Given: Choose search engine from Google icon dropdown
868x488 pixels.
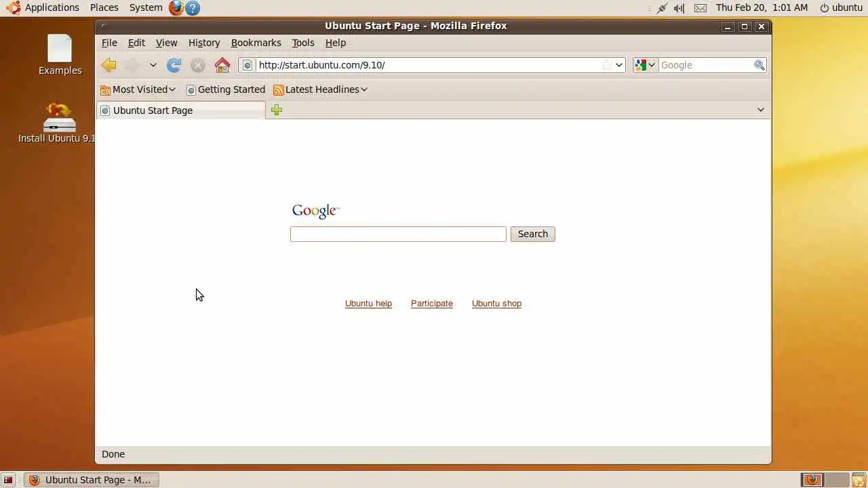Looking at the screenshot, I should 646,65.
